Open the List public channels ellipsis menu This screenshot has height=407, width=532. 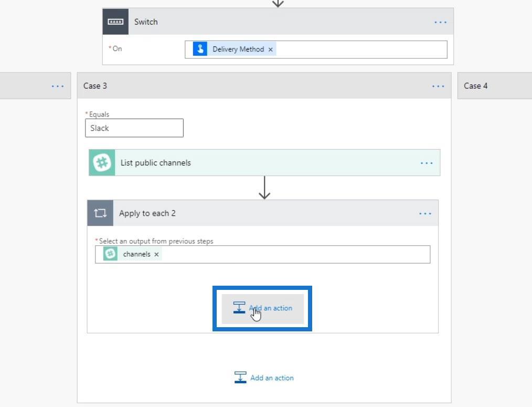point(427,163)
